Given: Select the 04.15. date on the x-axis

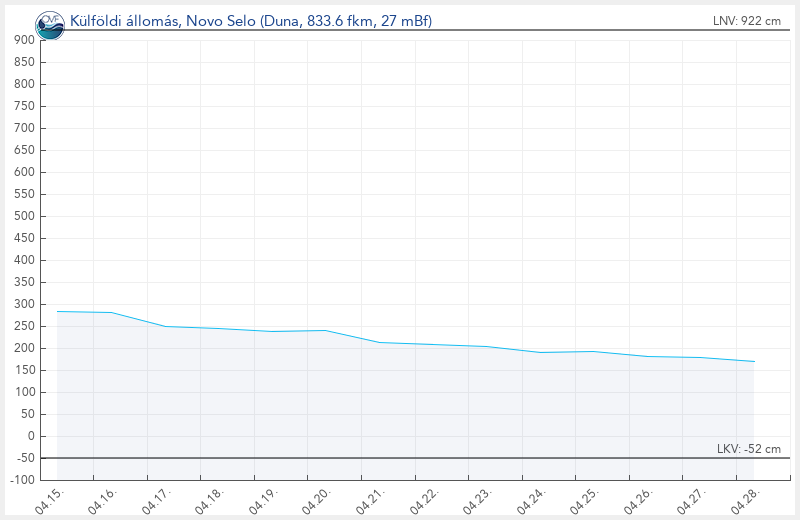Looking at the screenshot, I should coord(50,500).
